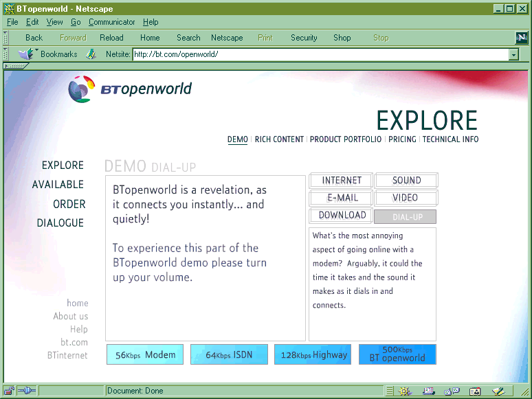Open the URL history dropdown arrow

click(513, 54)
